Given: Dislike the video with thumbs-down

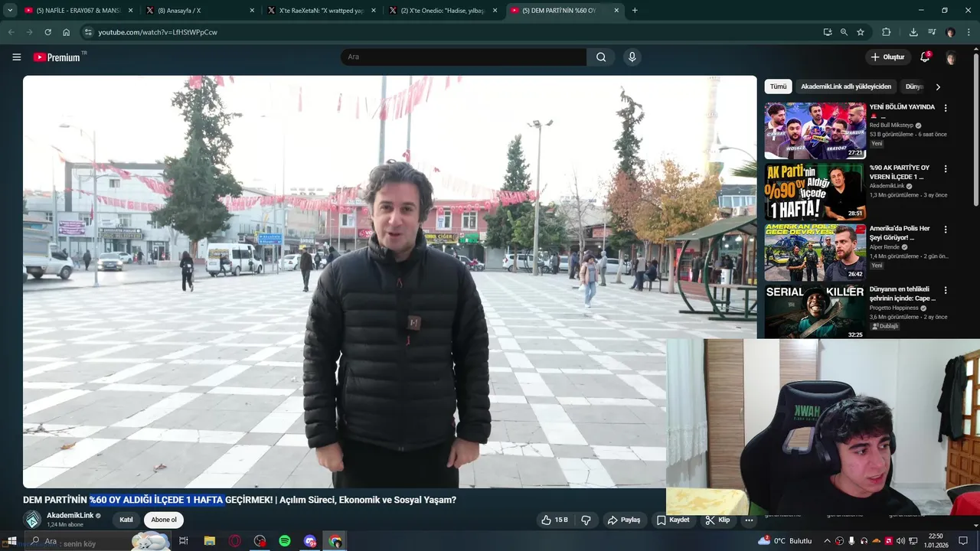Looking at the screenshot, I should pyautogui.click(x=586, y=520).
